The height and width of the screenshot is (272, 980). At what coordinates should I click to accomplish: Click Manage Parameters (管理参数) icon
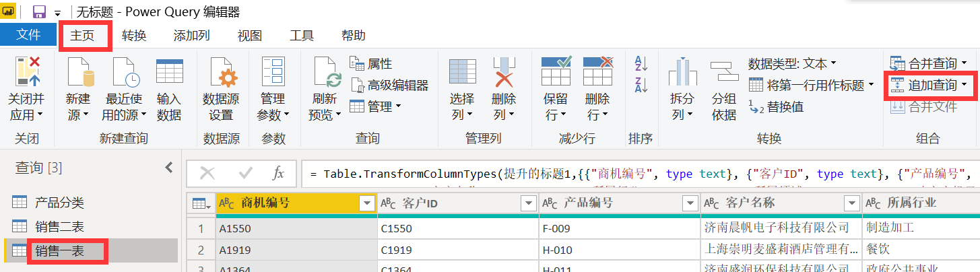pyautogui.click(x=273, y=73)
